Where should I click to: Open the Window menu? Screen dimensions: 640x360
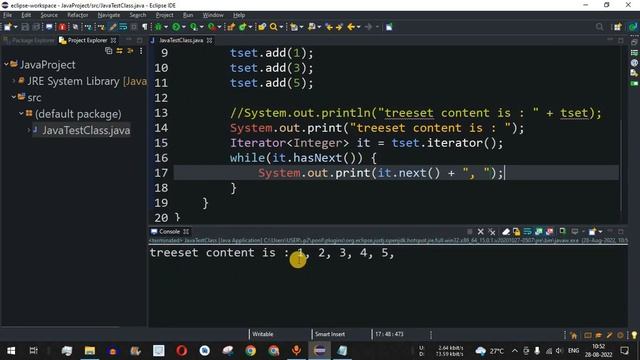point(213,15)
